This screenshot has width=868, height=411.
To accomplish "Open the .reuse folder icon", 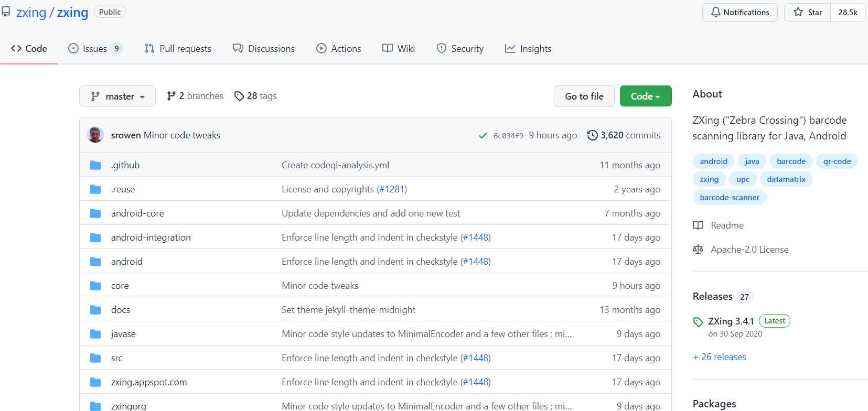I will [x=95, y=189].
